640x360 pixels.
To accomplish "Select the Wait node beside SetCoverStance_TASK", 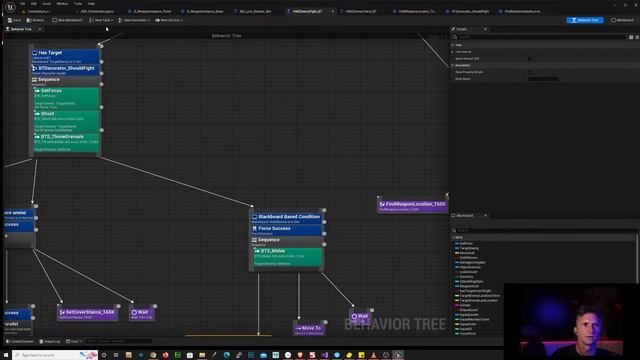I will (142, 313).
